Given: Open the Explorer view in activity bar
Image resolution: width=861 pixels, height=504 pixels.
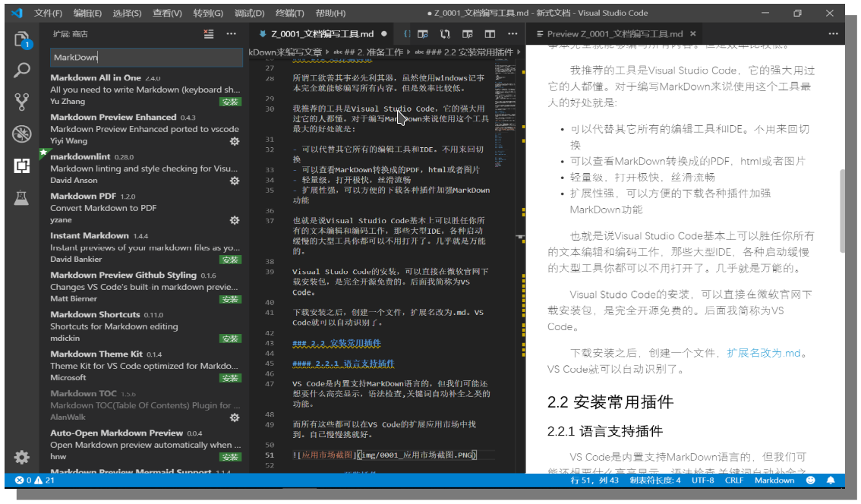Looking at the screenshot, I should (x=22, y=39).
